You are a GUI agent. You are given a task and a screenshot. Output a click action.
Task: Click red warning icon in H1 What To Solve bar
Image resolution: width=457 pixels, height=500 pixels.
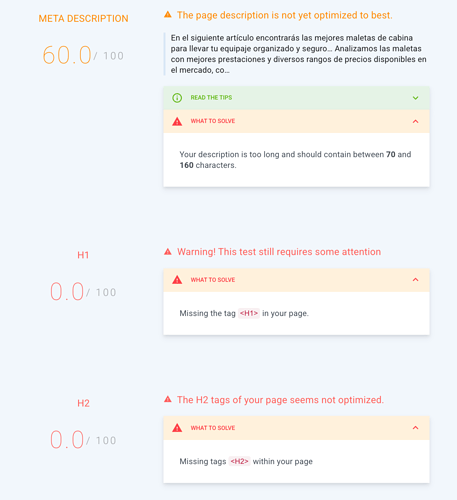click(177, 280)
